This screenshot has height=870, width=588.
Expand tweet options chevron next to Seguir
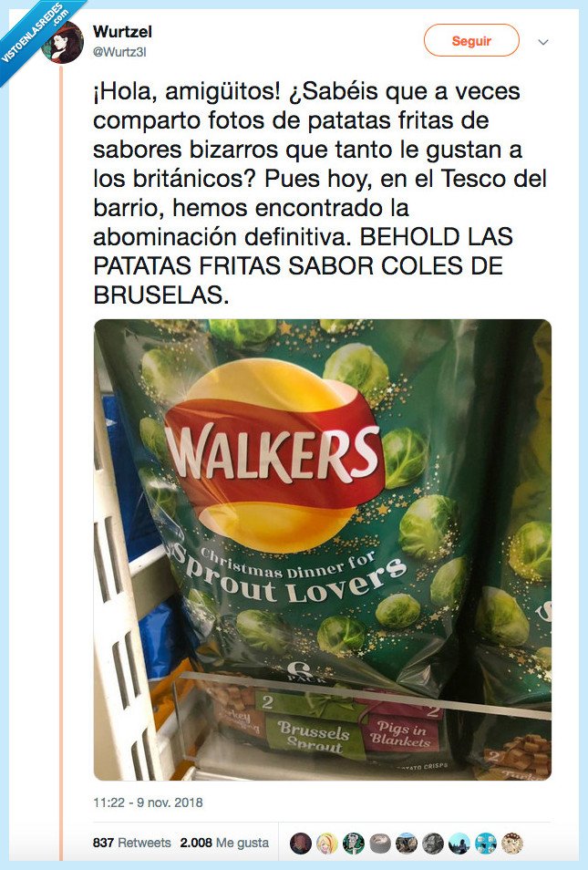pyautogui.click(x=543, y=42)
